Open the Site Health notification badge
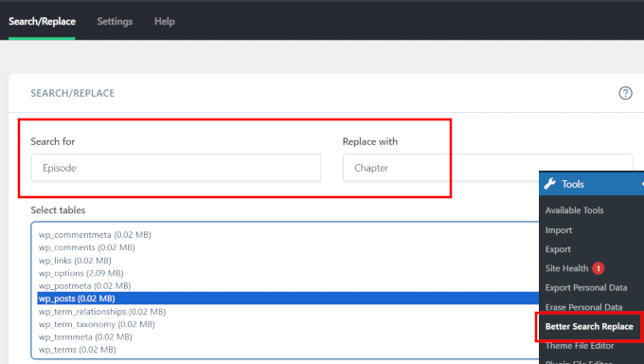Image resolution: width=644 pixels, height=364 pixels. tap(598, 268)
